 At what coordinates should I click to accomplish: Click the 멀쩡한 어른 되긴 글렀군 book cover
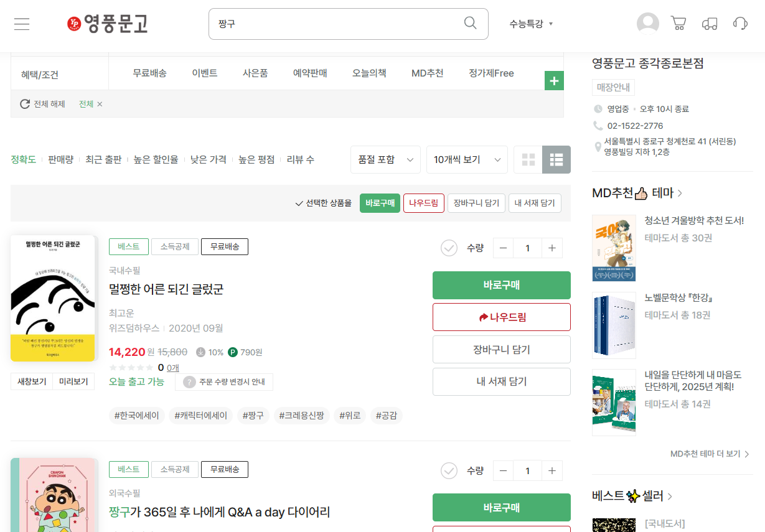pos(52,297)
